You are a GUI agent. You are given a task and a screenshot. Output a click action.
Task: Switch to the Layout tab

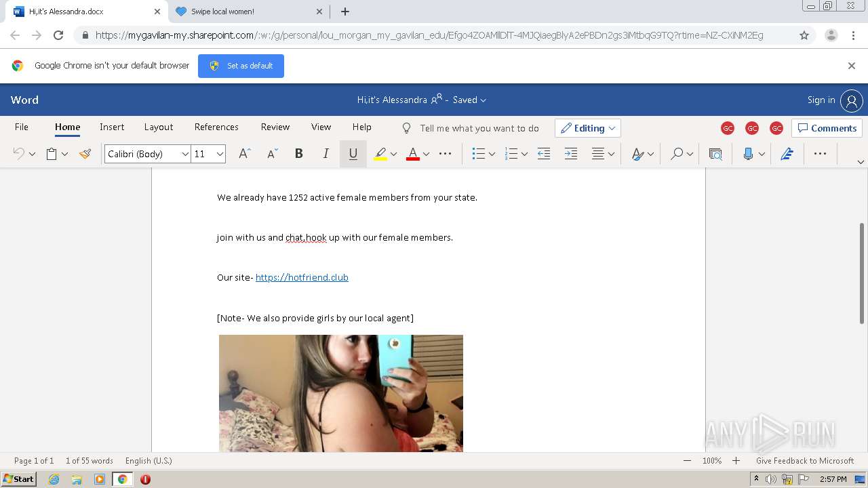159,127
